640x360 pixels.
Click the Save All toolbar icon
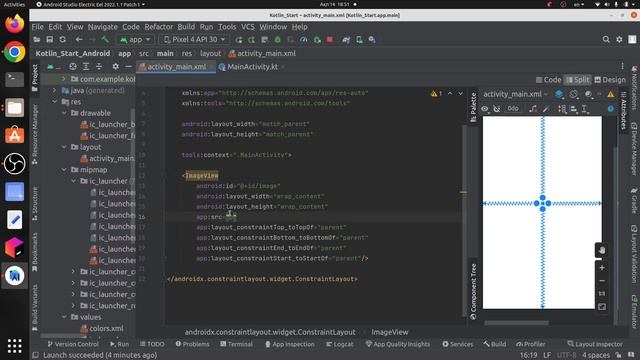point(49,40)
